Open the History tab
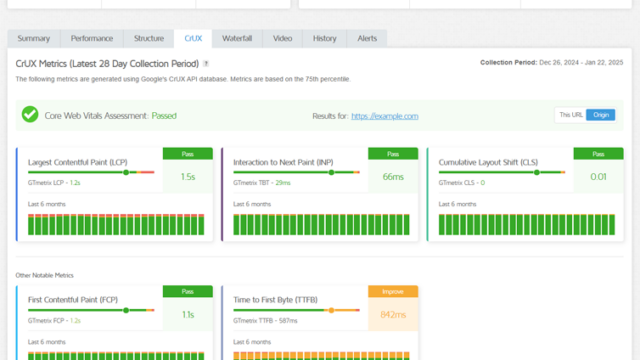This screenshot has height=360, width=640. [x=324, y=38]
